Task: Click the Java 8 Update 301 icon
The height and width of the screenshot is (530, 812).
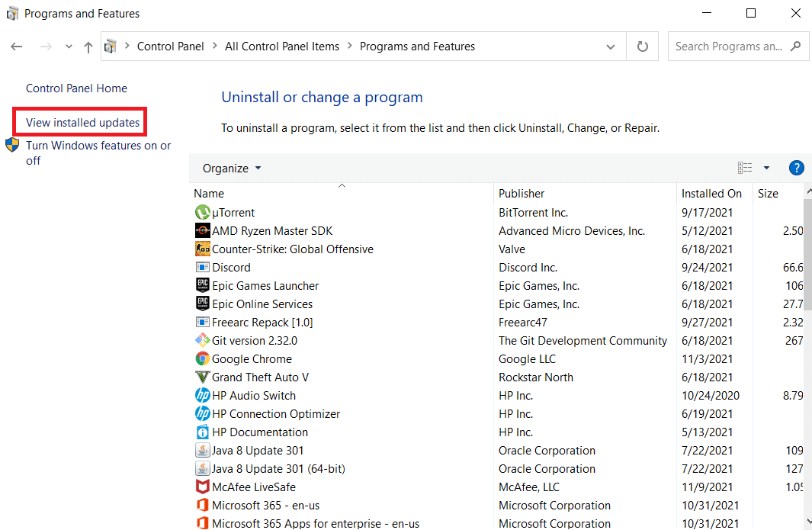Action: coord(203,450)
